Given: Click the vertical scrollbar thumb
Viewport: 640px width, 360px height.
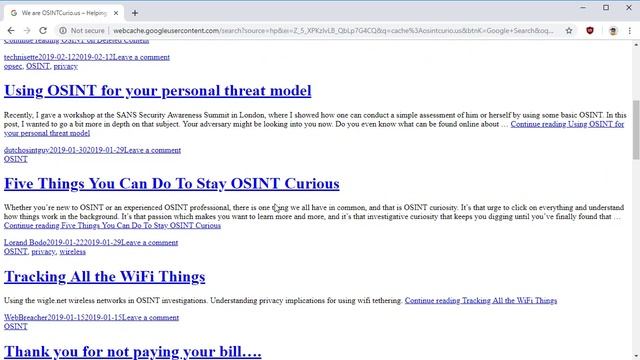Looking at the screenshot, I should point(636,130).
